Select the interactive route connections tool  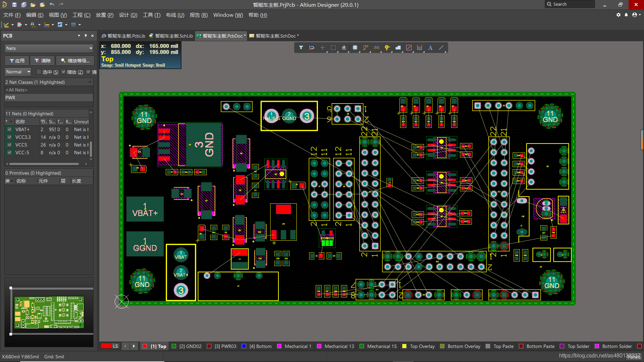pos(366,48)
